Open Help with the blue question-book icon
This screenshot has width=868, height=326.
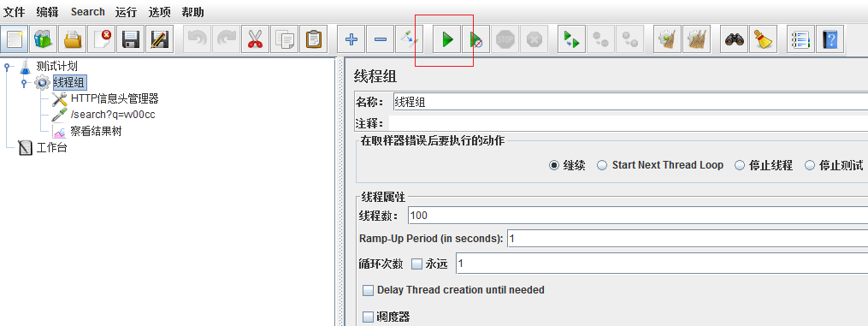point(830,39)
